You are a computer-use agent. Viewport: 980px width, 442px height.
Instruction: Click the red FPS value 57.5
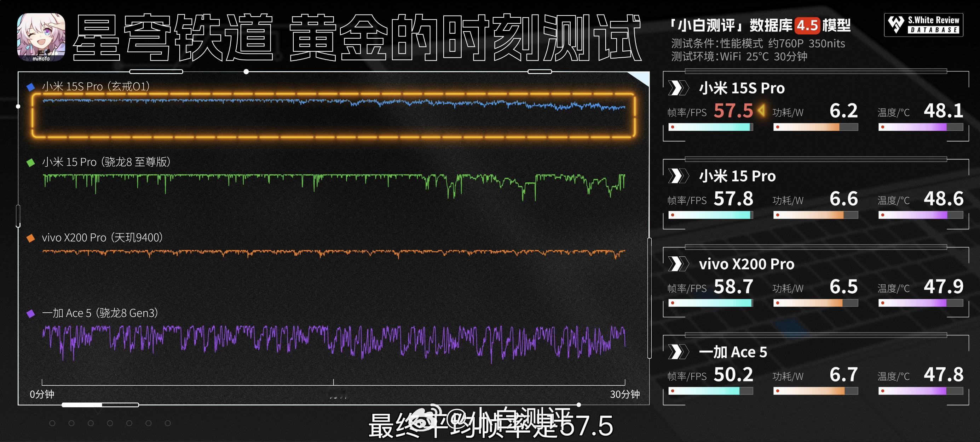[x=733, y=111]
